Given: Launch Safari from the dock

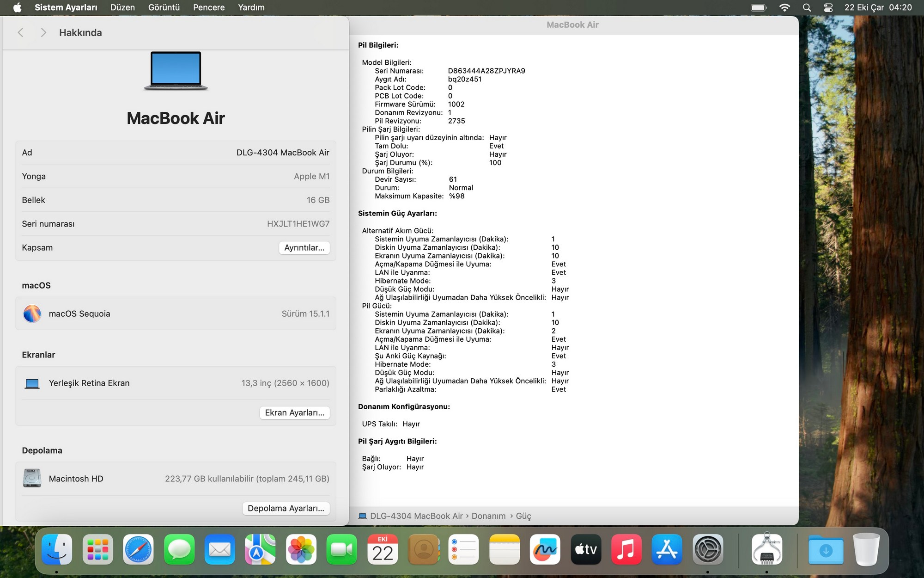Looking at the screenshot, I should [x=138, y=550].
